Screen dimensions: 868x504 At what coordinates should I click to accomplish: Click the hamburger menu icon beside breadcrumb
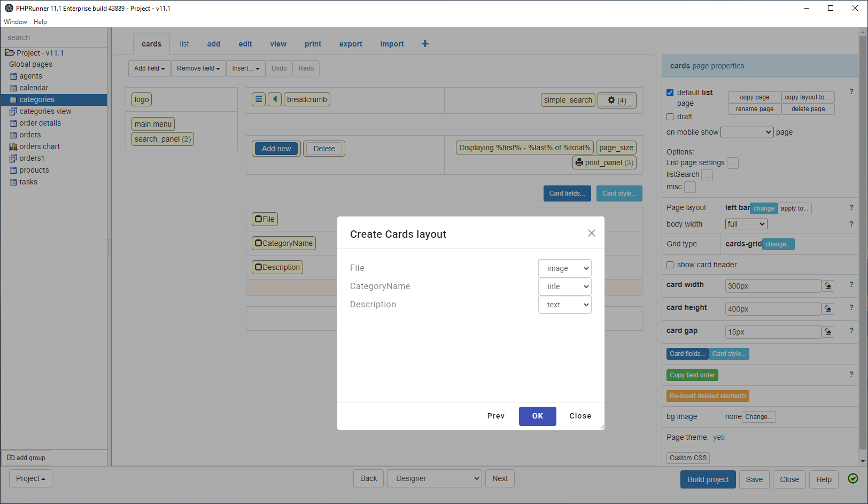(x=259, y=99)
